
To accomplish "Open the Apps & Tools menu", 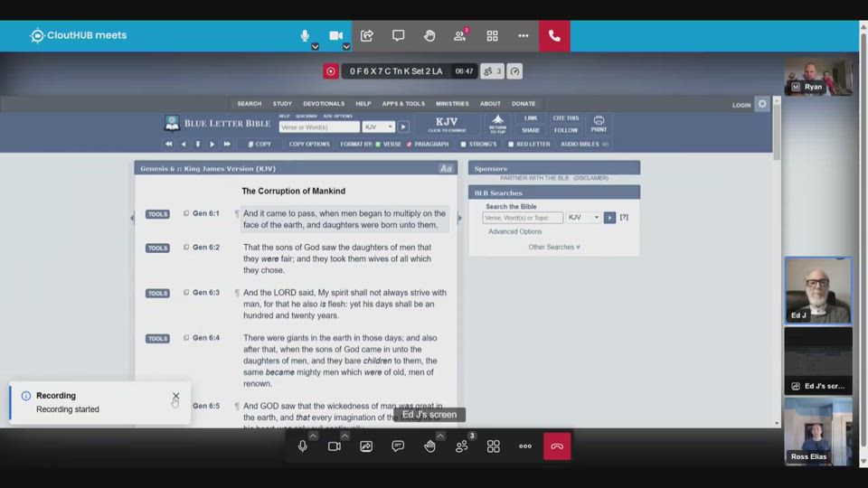I will pyautogui.click(x=403, y=104).
